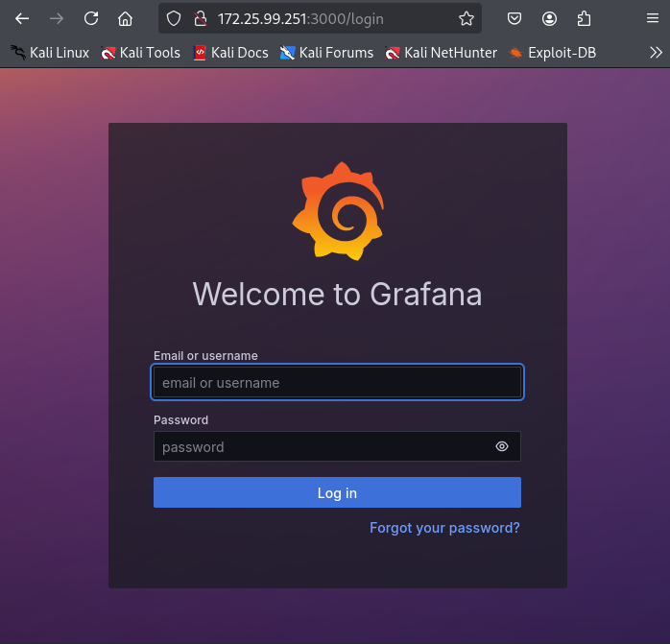This screenshot has width=670, height=644.
Task: Focus the email or username field
Action: click(337, 383)
